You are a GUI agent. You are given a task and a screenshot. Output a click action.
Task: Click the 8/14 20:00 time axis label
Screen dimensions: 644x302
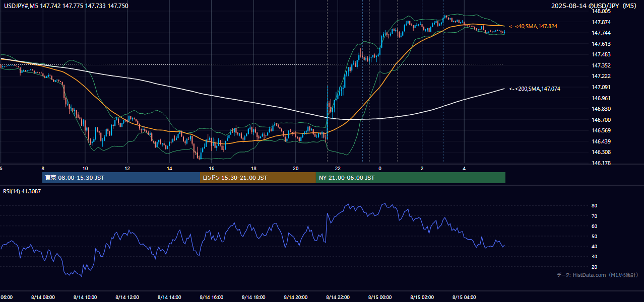296,297
